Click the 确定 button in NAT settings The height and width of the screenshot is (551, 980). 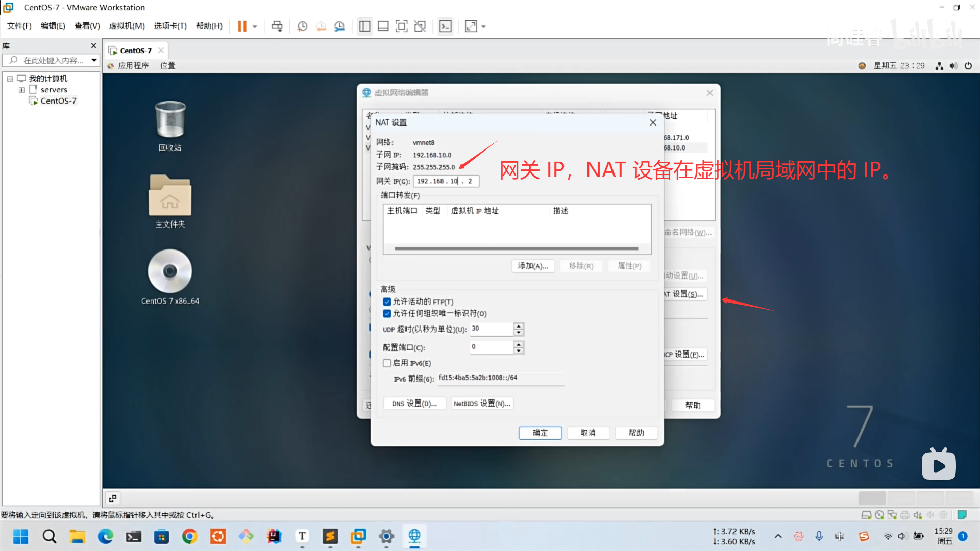click(x=540, y=433)
